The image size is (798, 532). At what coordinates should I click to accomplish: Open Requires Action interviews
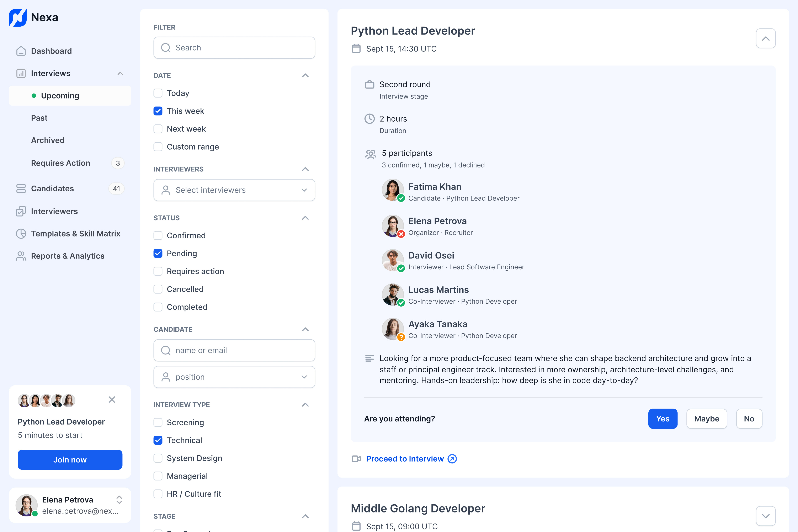tap(70, 163)
